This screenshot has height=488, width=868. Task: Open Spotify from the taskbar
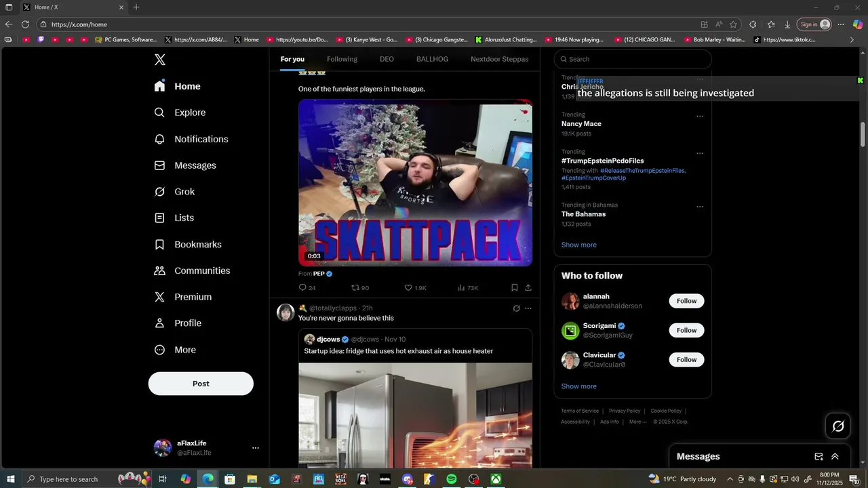coord(452,479)
